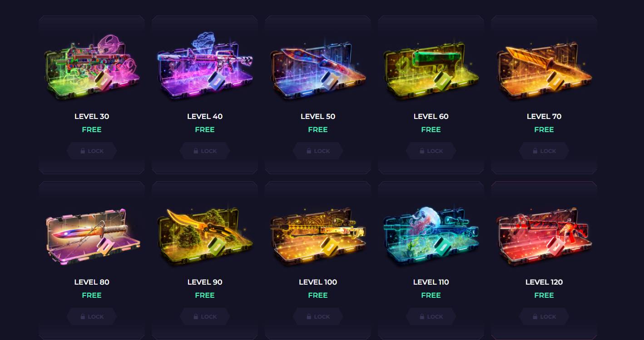Click the padlock icon under Level 40

click(x=196, y=151)
